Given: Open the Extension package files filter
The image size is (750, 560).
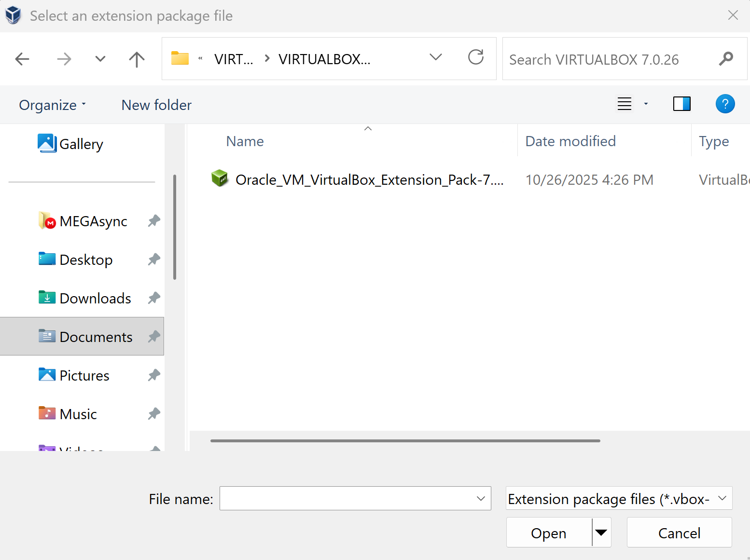Looking at the screenshot, I should click(x=619, y=498).
